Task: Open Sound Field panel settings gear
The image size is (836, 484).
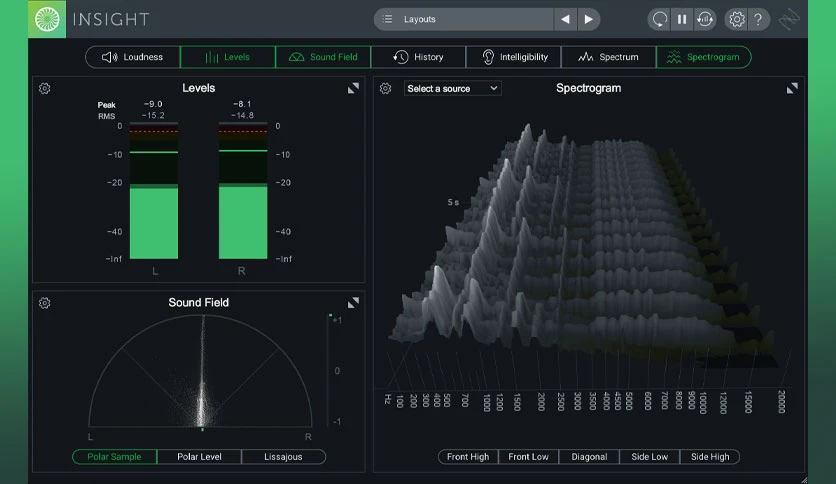Action: pyautogui.click(x=45, y=303)
